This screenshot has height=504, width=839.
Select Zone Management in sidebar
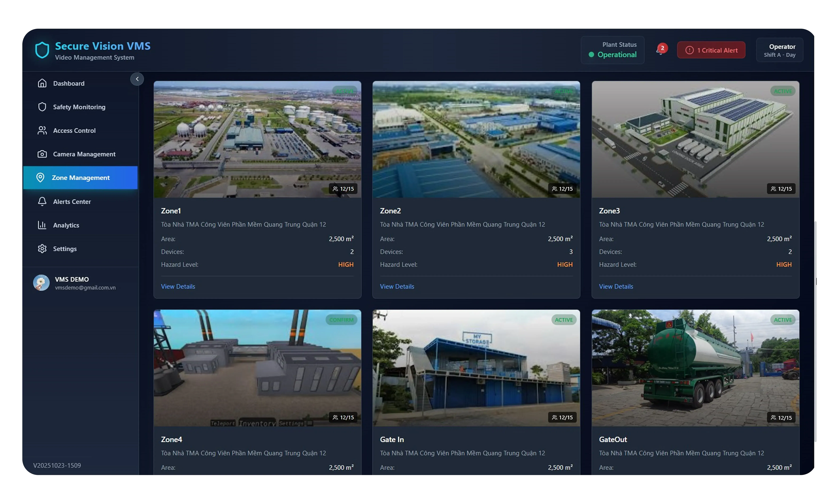pyautogui.click(x=81, y=178)
